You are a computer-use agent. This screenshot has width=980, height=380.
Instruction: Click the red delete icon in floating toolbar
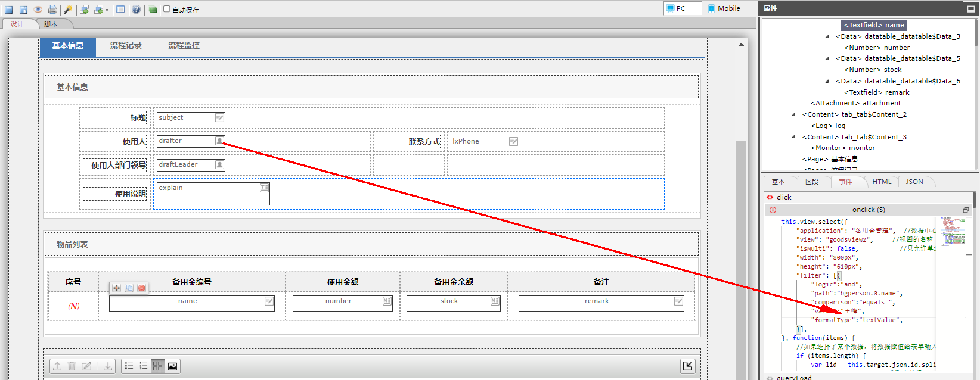[142, 288]
